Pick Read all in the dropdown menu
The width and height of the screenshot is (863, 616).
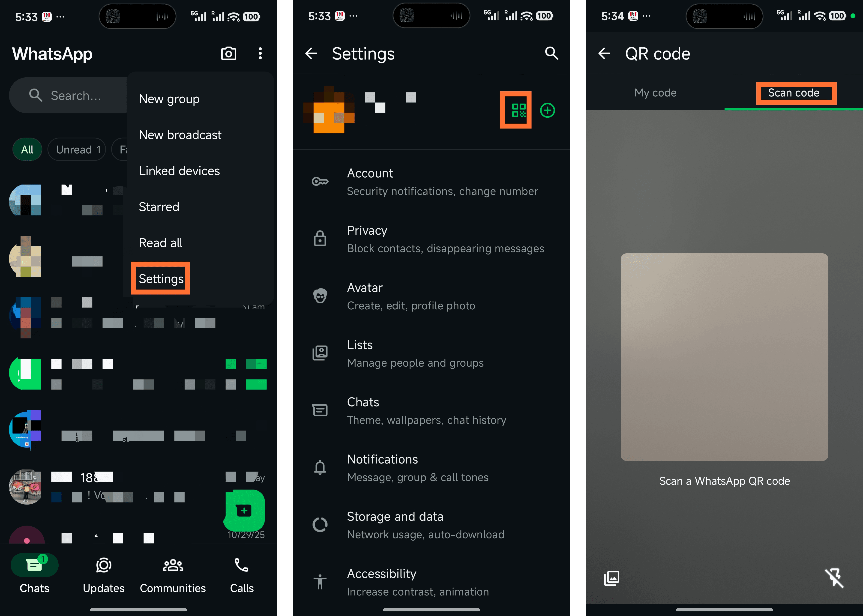tap(160, 243)
